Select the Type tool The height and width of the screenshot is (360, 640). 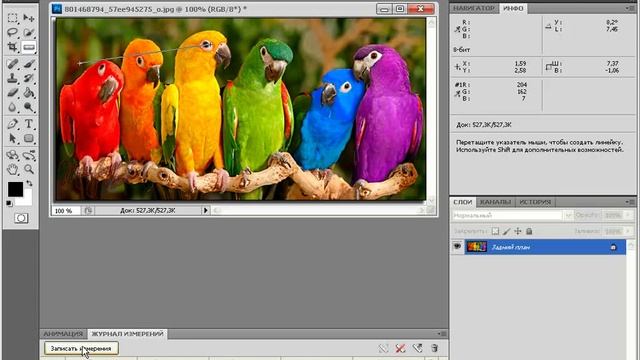29,124
